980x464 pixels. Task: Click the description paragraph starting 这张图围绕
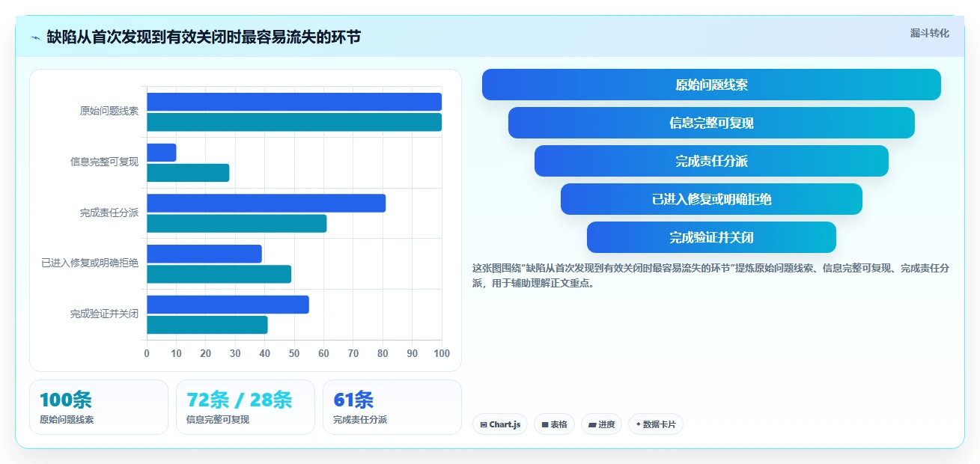(x=711, y=275)
